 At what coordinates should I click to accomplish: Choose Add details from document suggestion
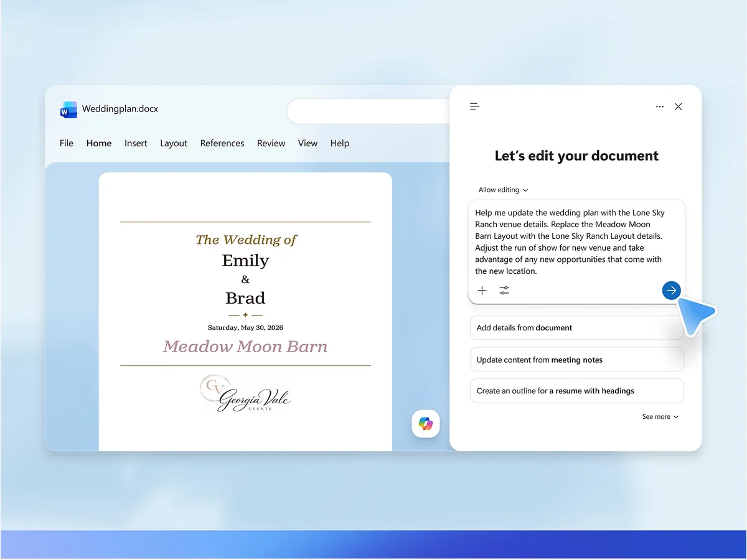click(576, 328)
